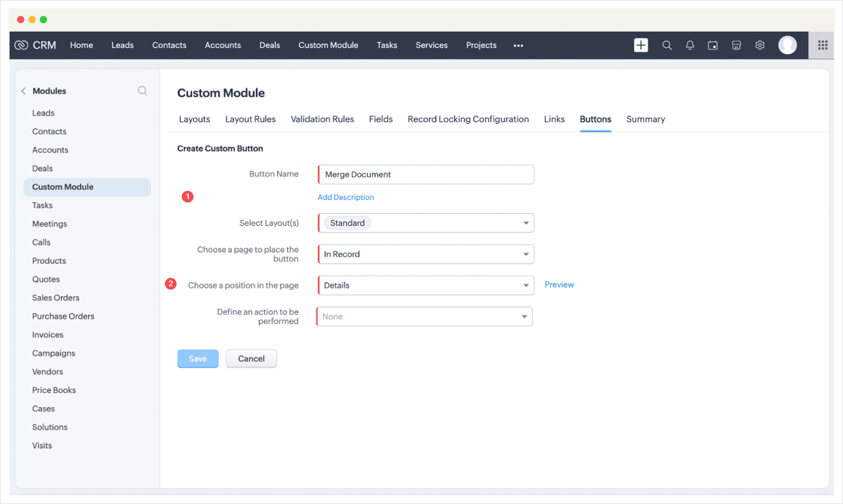Select Contacts in Modules sidebar

[x=49, y=132]
